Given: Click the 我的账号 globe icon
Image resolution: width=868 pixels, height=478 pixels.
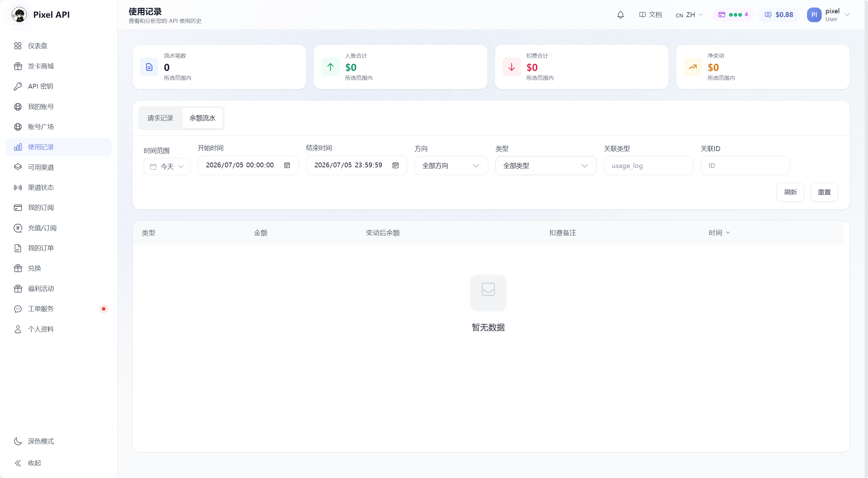Looking at the screenshot, I should coord(18,107).
